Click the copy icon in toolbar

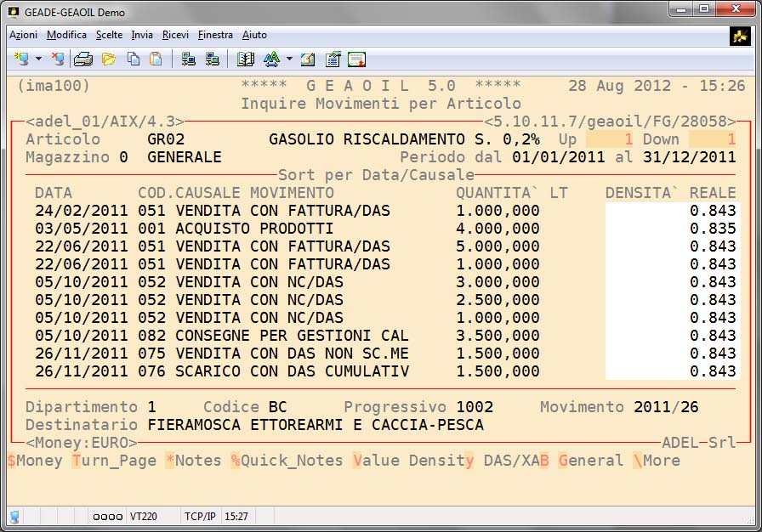pyautogui.click(x=134, y=59)
